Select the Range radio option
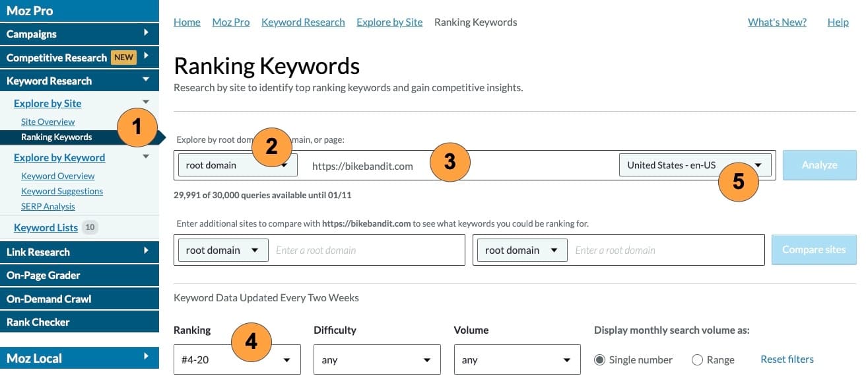The height and width of the screenshot is (378, 868). tap(697, 360)
